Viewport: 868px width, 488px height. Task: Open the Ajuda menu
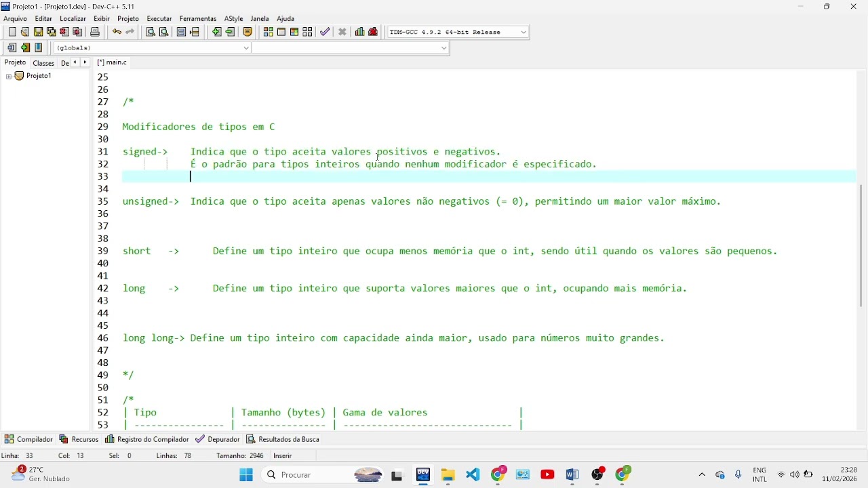point(285,19)
